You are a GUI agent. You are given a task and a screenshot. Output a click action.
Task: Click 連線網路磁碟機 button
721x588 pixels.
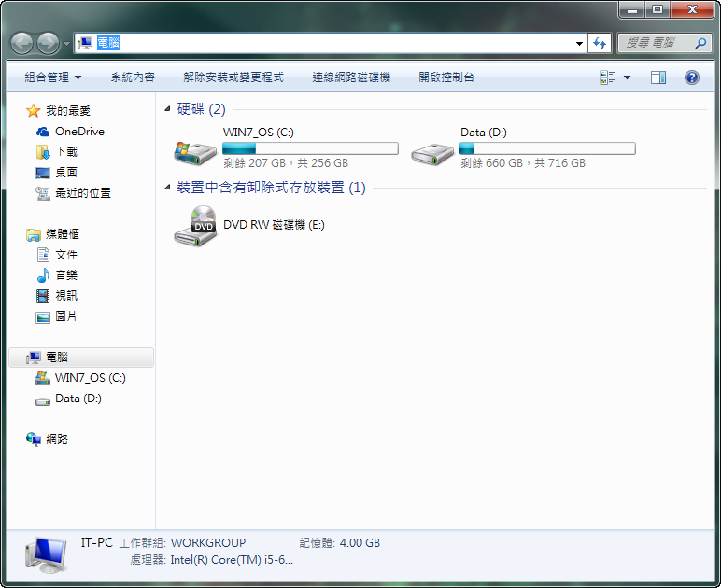(351, 77)
